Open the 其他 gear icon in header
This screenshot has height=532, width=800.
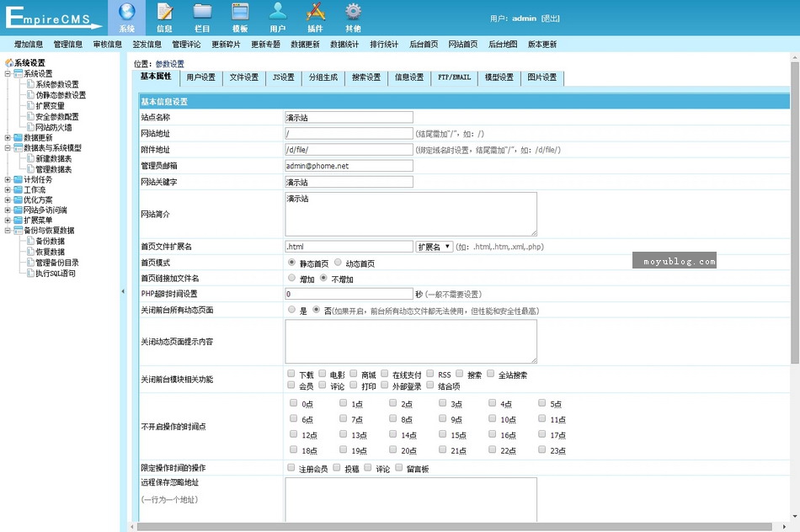(x=353, y=12)
